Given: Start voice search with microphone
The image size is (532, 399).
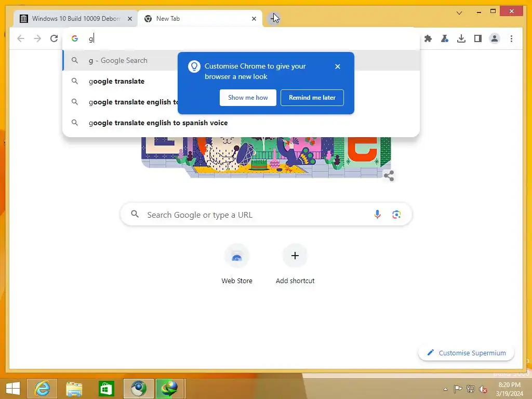Looking at the screenshot, I should click(x=377, y=215).
